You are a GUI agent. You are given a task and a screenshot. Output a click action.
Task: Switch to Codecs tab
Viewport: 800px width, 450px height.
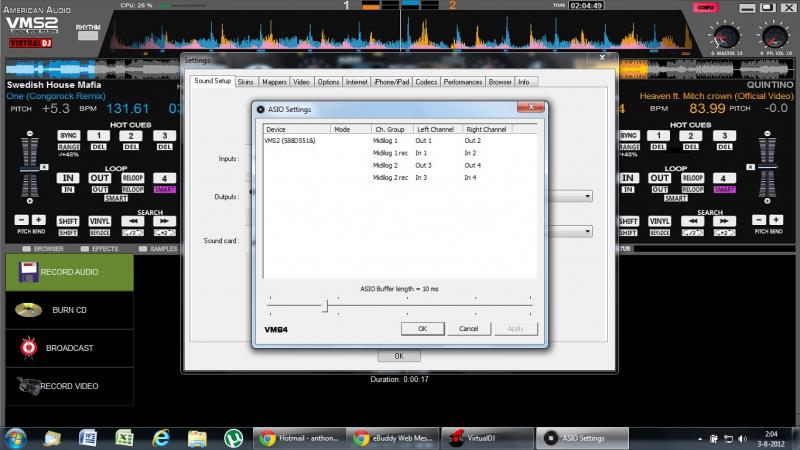pos(426,82)
